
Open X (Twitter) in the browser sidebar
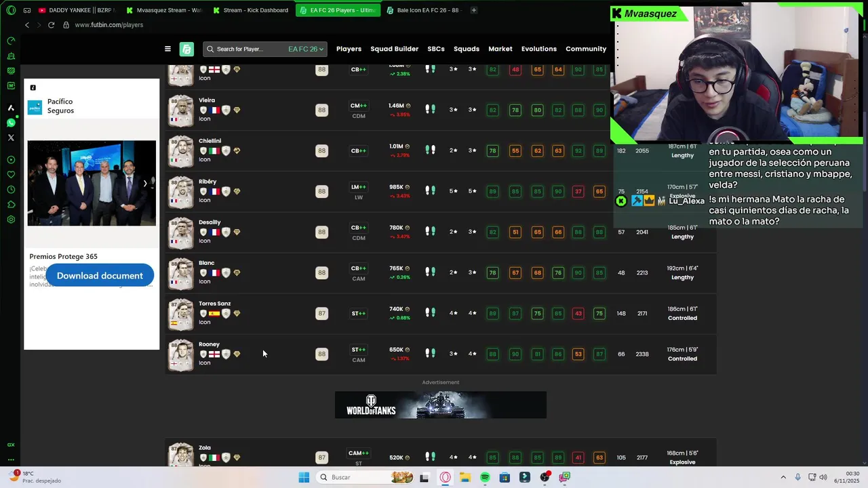point(11,138)
